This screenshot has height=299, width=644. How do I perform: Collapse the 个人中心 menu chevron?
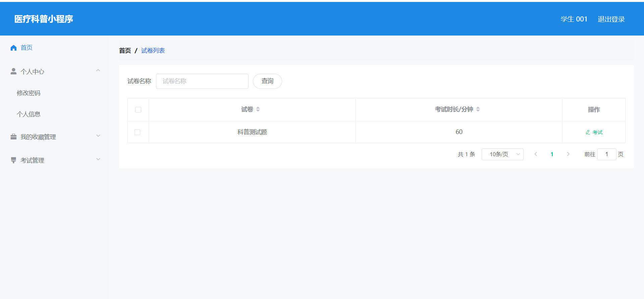pyautogui.click(x=98, y=71)
